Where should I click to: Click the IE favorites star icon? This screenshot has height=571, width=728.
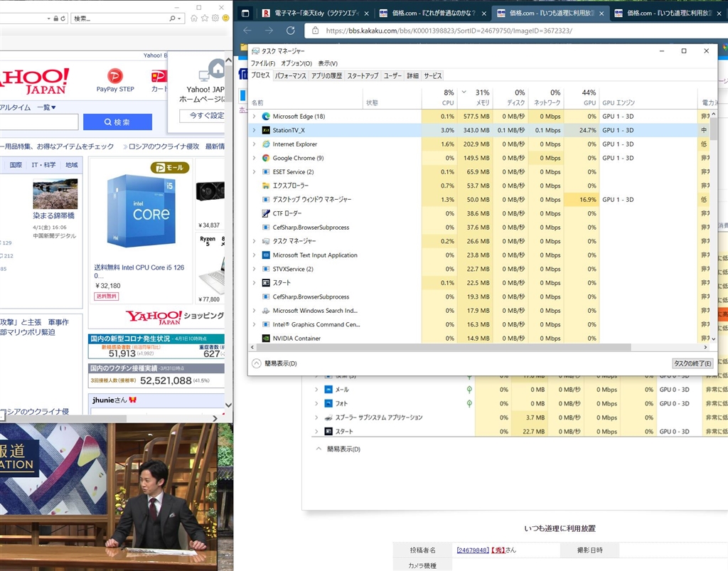coord(205,18)
